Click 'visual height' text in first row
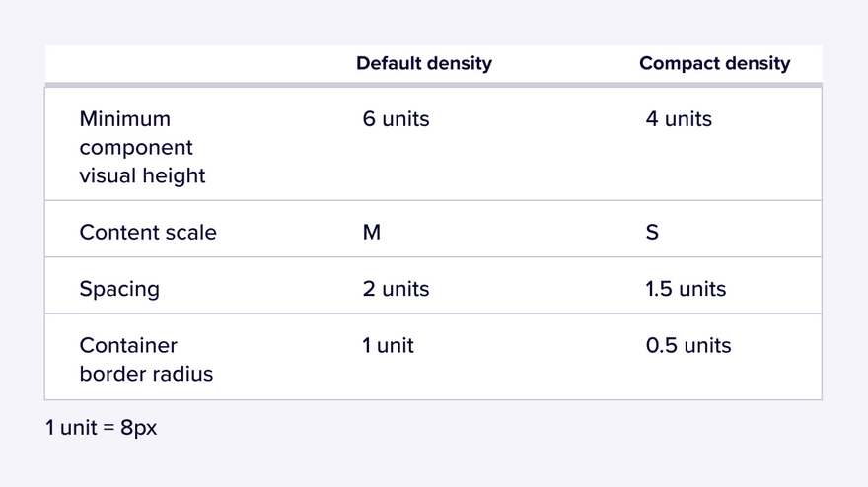Viewport: 868px width, 487px height. [142, 176]
